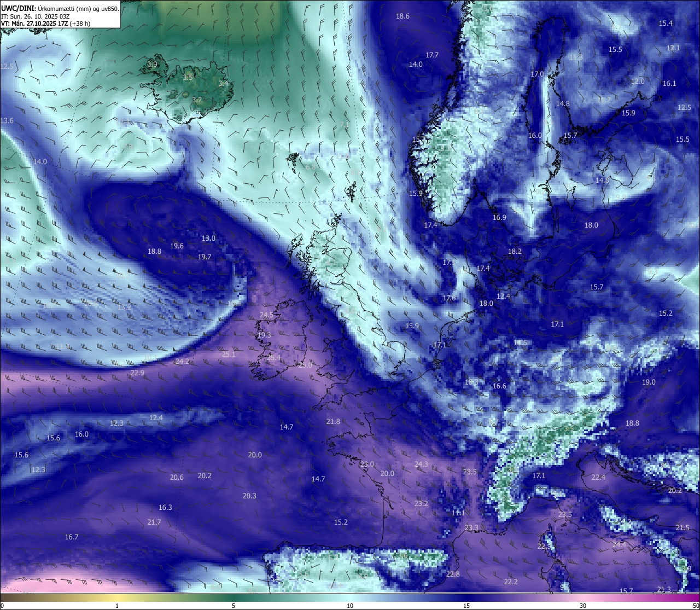Click the '17.6' value on the map
This screenshot has height=610, width=700.
449,298
